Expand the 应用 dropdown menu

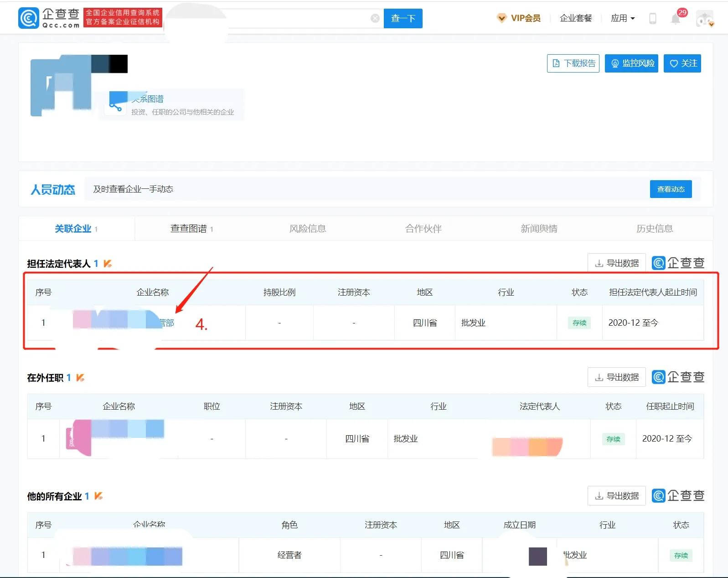pos(622,18)
